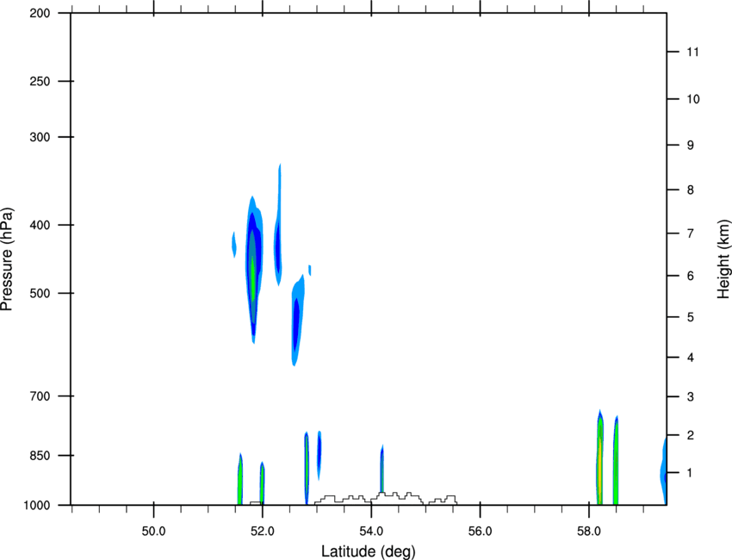This screenshot has width=732, height=560.
Task: Click the 5 km height label
Action: (691, 317)
